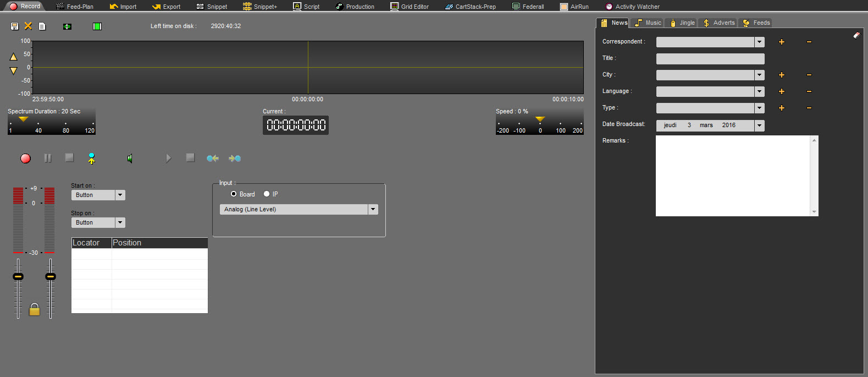
Task: Click the eraser icon in metadata panel
Action: coord(856,35)
